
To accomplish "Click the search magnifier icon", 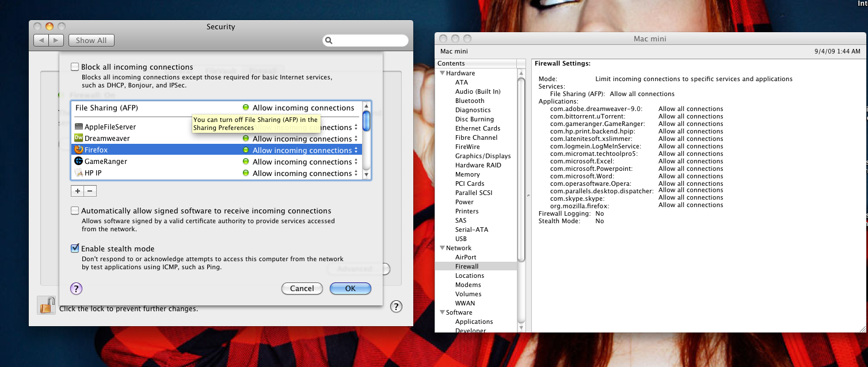I will point(329,41).
